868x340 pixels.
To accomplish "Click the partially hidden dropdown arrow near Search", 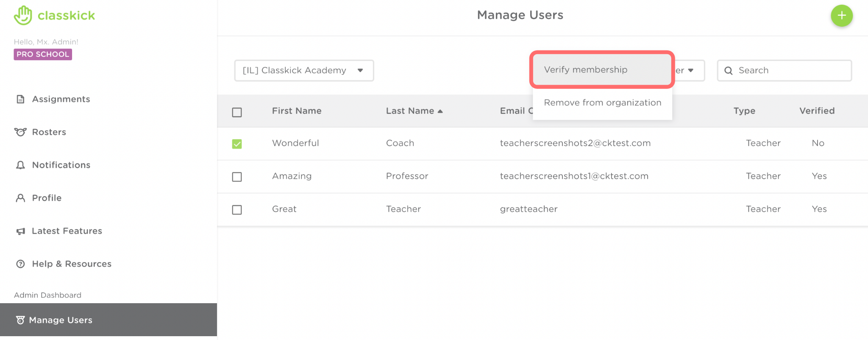I will tap(690, 70).
